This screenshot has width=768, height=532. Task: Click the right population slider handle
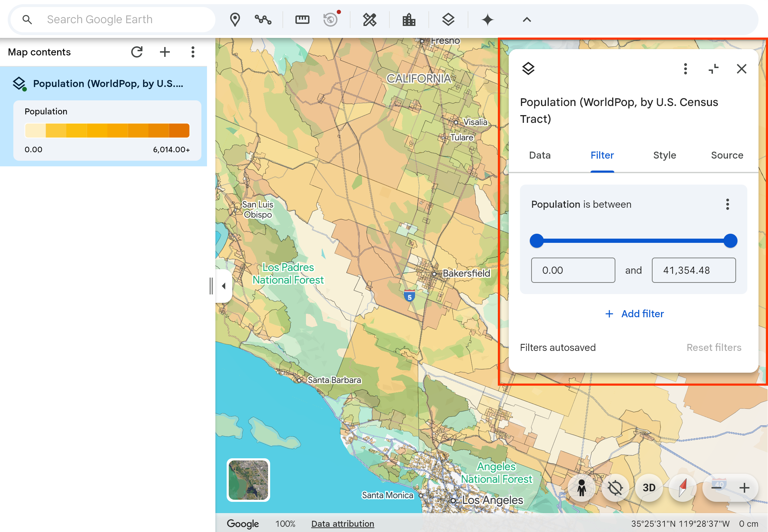click(730, 241)
